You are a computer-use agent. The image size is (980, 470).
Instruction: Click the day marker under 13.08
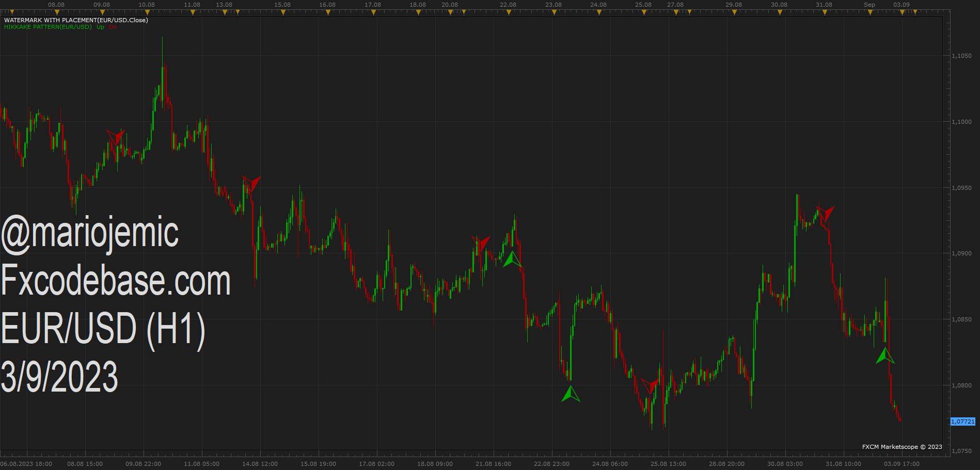(x=225, y=12)
